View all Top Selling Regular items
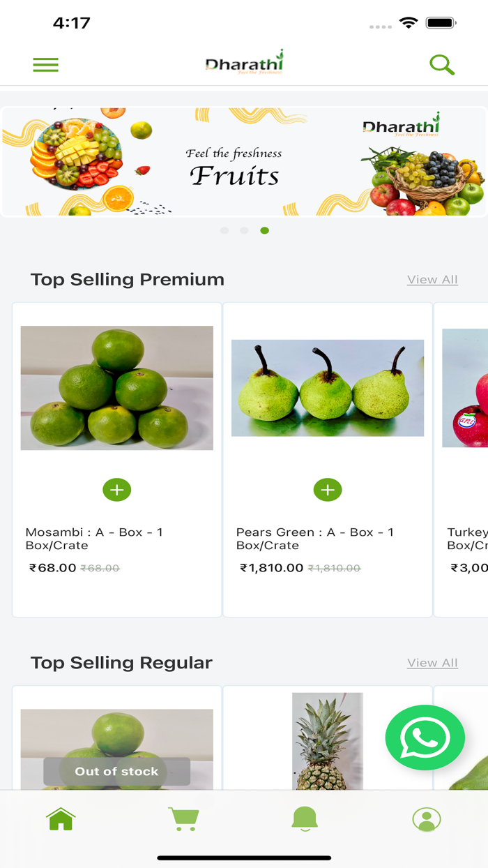 (432, 663)
